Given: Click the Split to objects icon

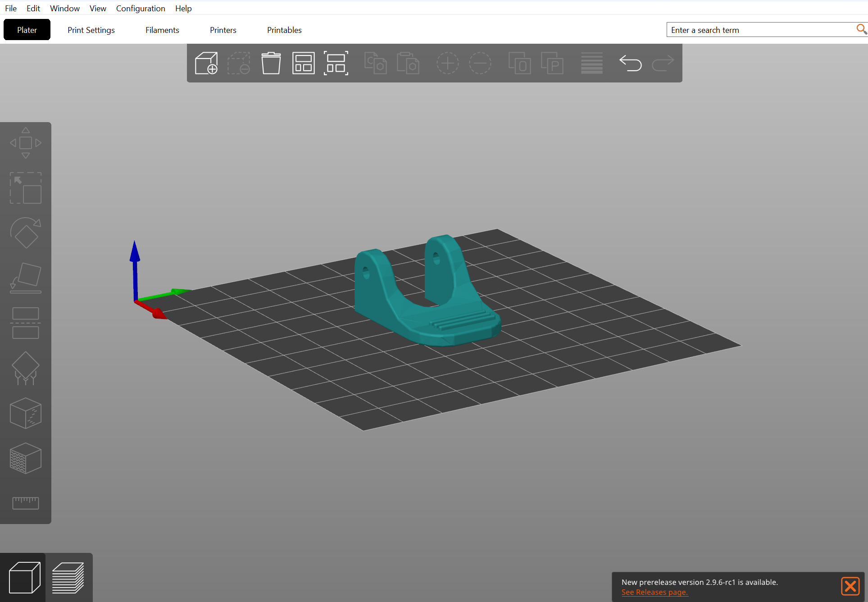Looking at the screenshot, I should (x=520, y=63).
